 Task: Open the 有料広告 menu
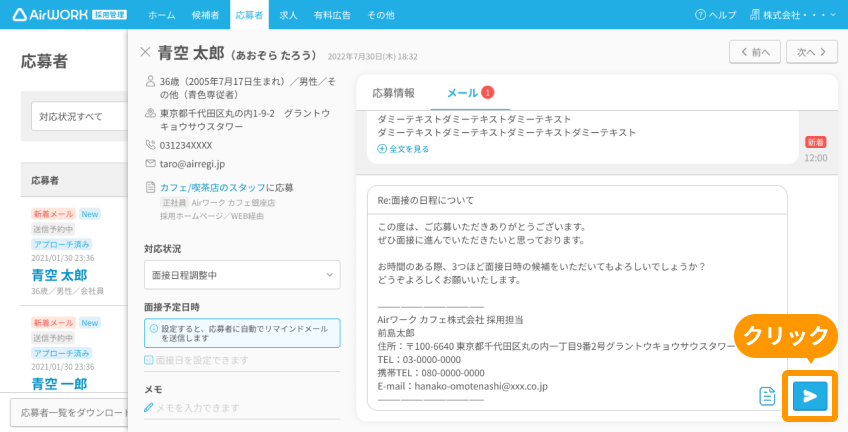(x=332, y=15)
